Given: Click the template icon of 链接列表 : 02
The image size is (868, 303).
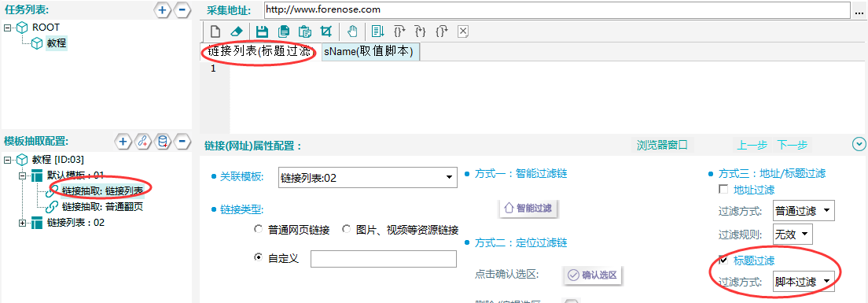Looking at the screenshot, I should point(37,223).
